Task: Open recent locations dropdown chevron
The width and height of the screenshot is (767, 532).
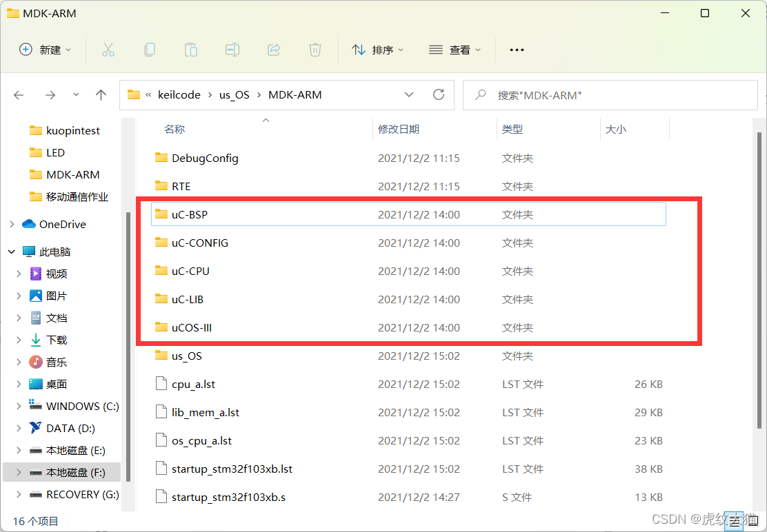Action: (76, 95)
